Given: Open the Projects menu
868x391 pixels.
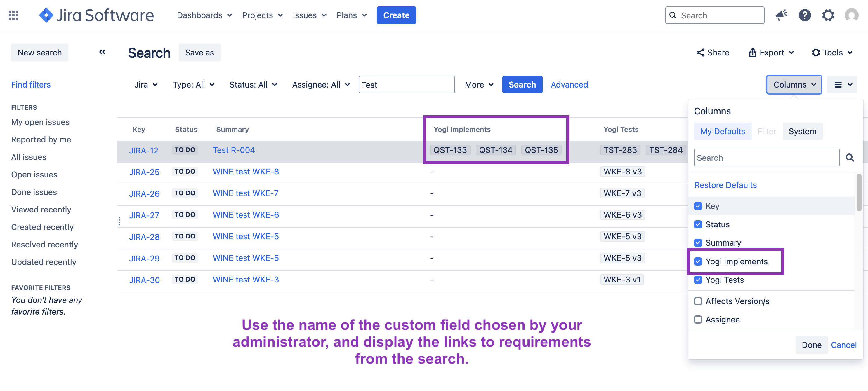Looking at the screenshot, I should (262, 15).
